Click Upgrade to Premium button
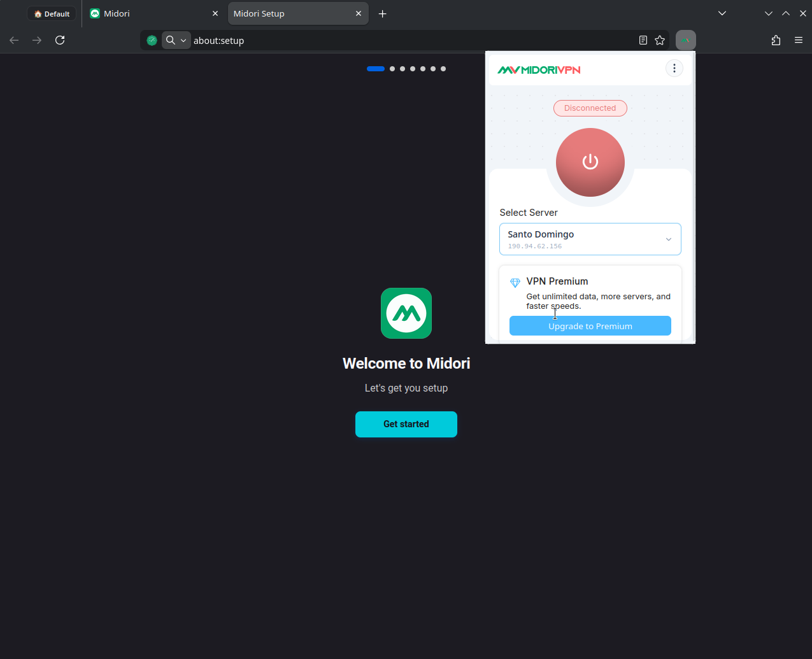The width and height of the screenshot is (812, 659). pyautogui.click(x=590, y=326)
